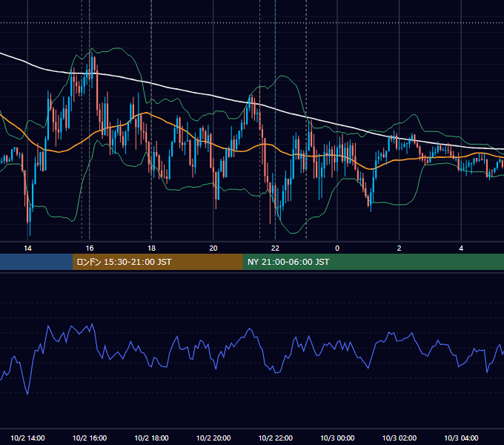
Task: Click the 10/2 14:00 date label
Action: pos(27,438)
